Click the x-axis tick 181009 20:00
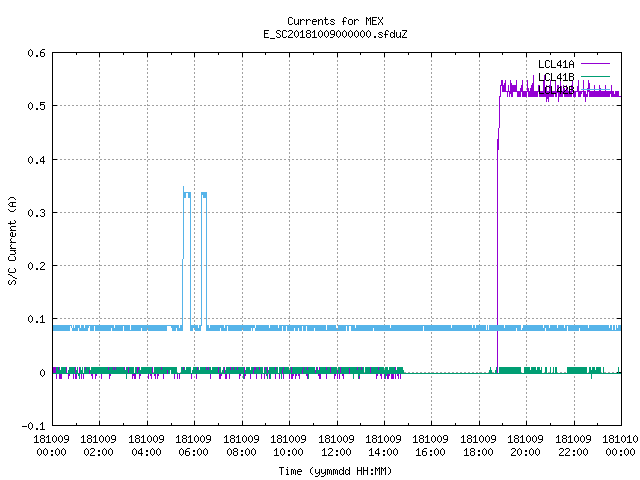The height and width of the screenshot is (480, 640). tap(525, 445)
